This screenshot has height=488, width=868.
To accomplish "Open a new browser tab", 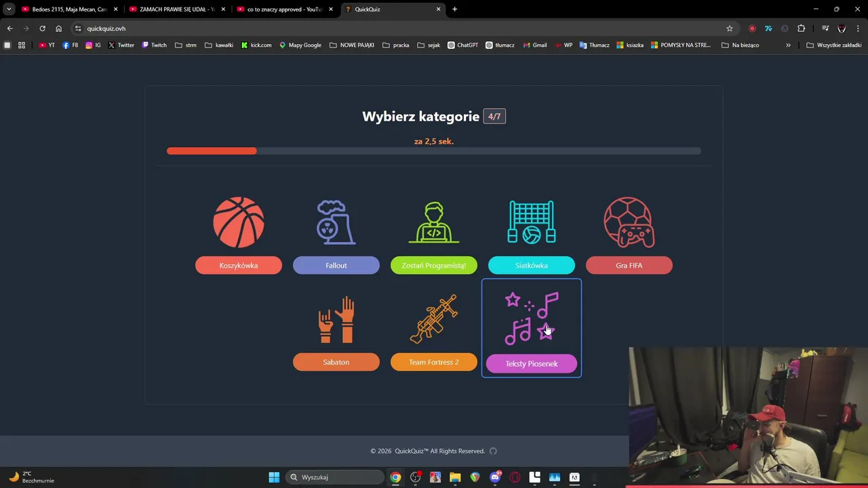I will tap(454, 9).
